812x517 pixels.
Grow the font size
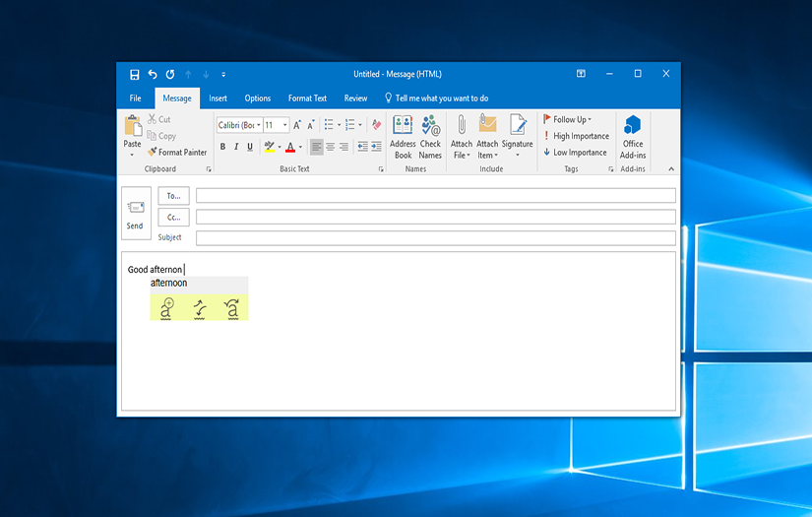coord(297,125)
